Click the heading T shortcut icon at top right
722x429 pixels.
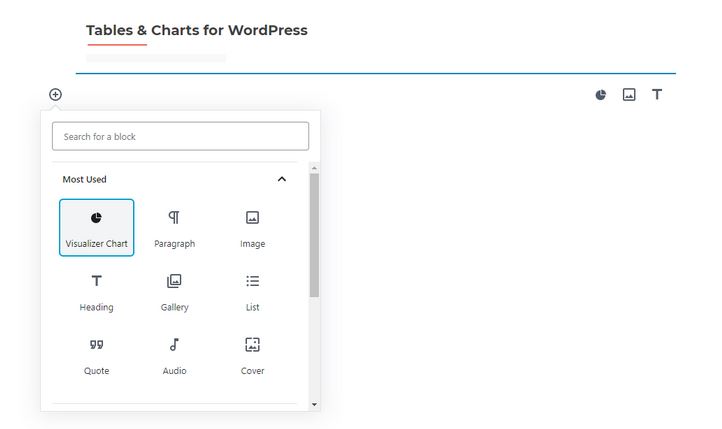pos(657,95)
